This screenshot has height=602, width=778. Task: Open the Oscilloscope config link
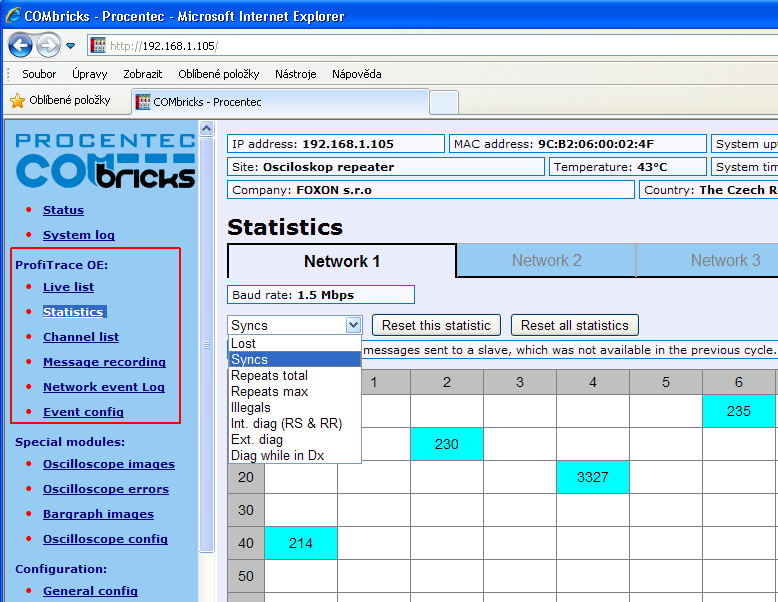(105, 539)
